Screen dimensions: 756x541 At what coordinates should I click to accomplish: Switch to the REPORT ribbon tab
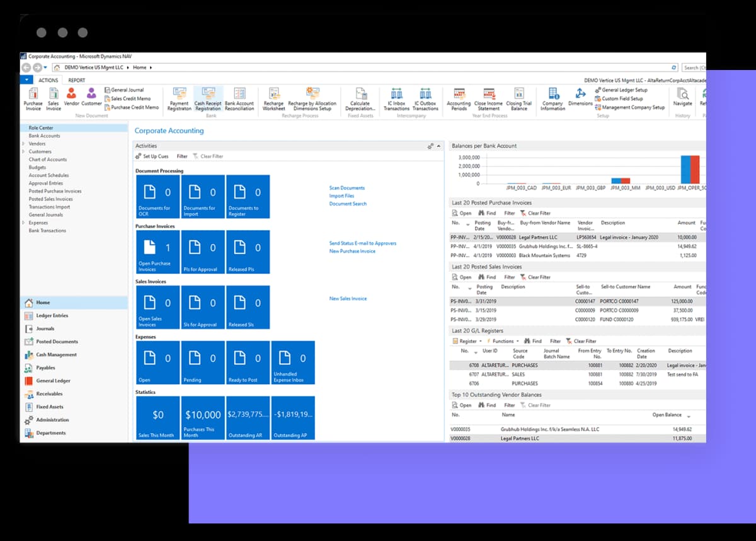click(76, 79)
